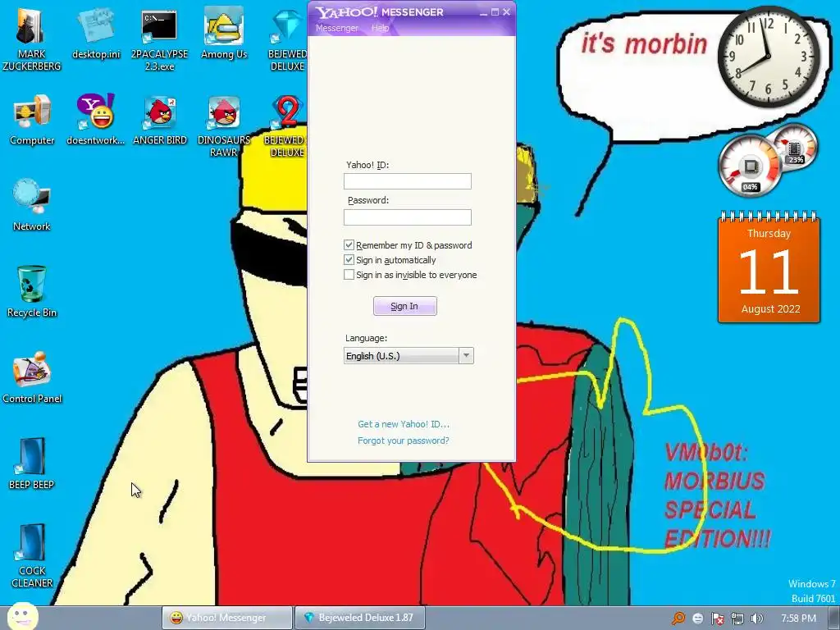
Task: Click the round white tray icon
Action: click(697, 619)
